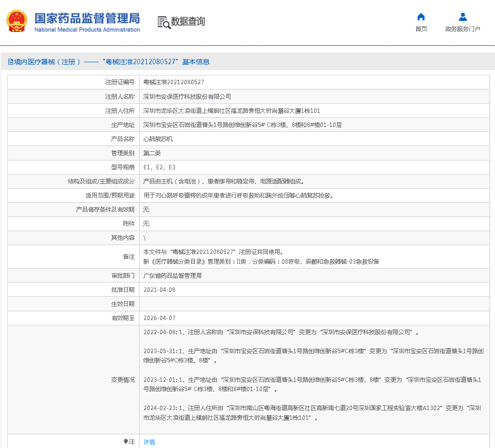Click remark line starting 新《医疗器械分类目录》

coord(261,262)
